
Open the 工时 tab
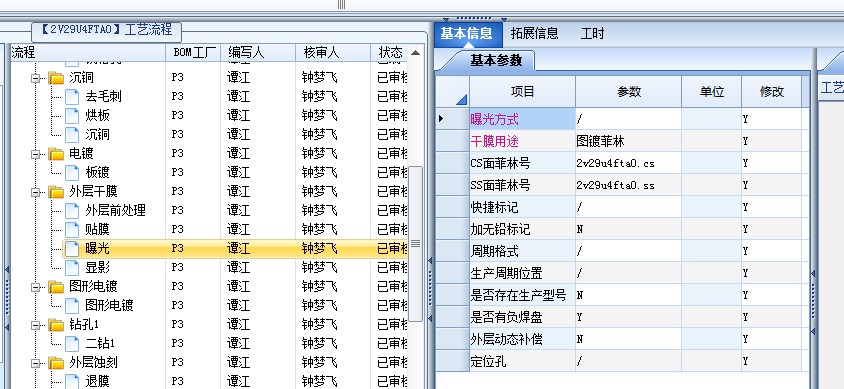coord(593,33)
